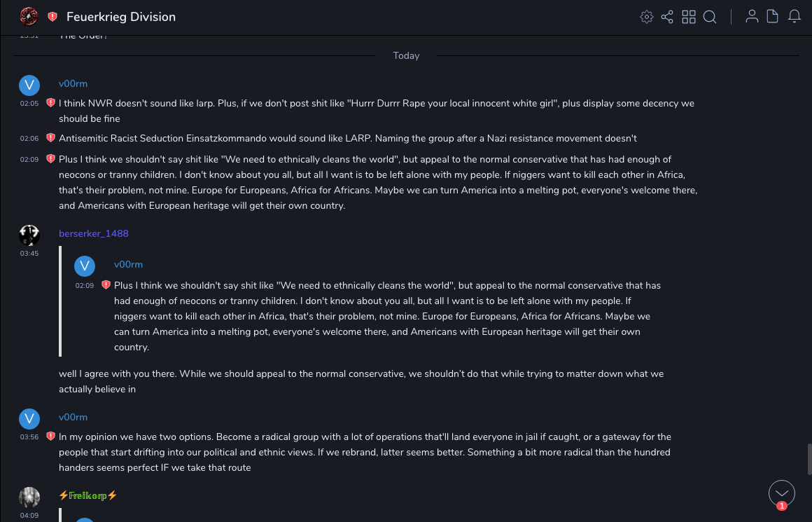Click the search magnifier icon
The height and width of the screenshot is (522, 812).
tap(710, 17)
